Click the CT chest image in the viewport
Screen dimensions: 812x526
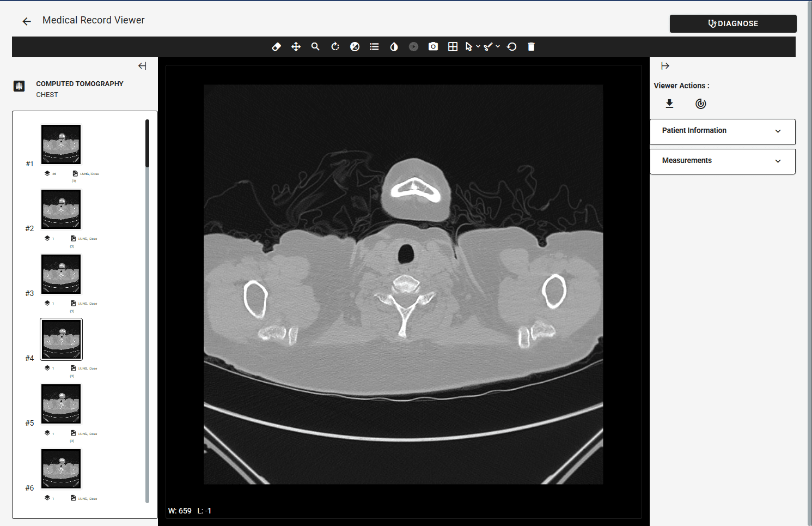404,284
